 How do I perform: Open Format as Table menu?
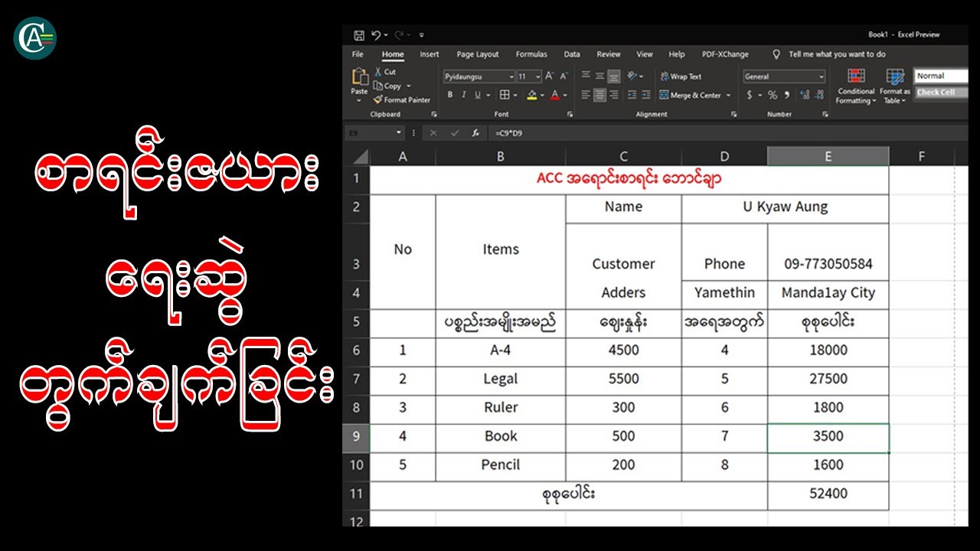point(894,86)
